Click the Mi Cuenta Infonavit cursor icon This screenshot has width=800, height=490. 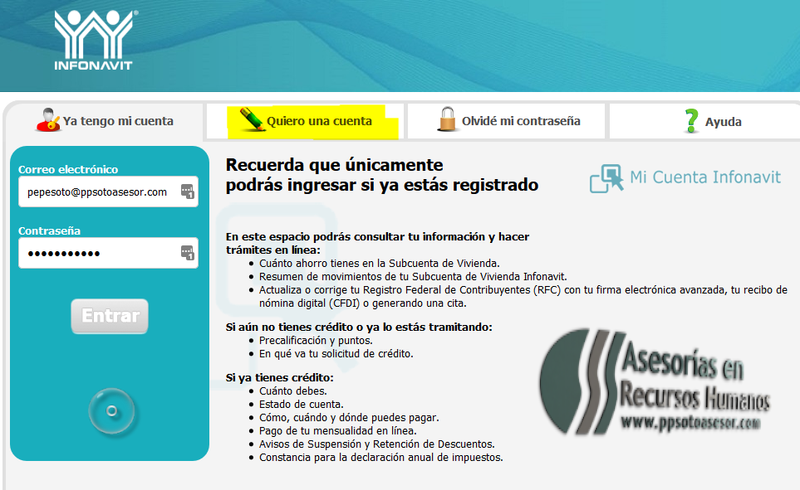[x=607, y=179]
